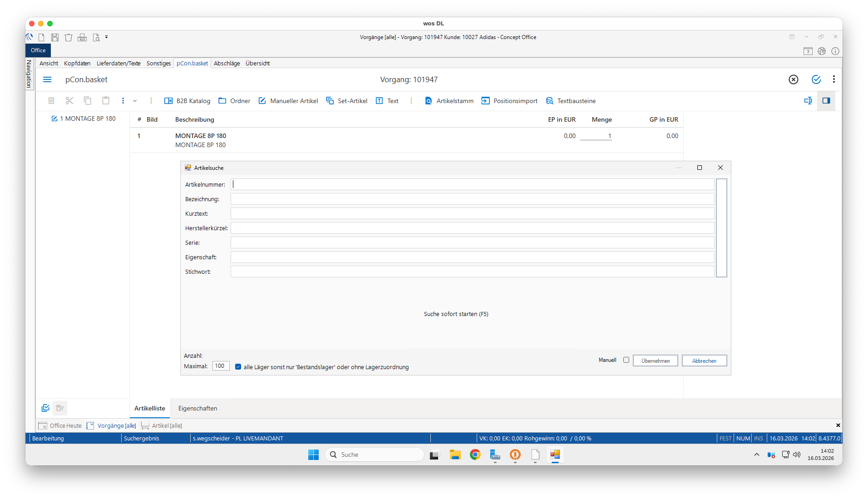Screen dimensions: 868x499
Task: Add a Manueller Artikel
Action: coord(288,101)
